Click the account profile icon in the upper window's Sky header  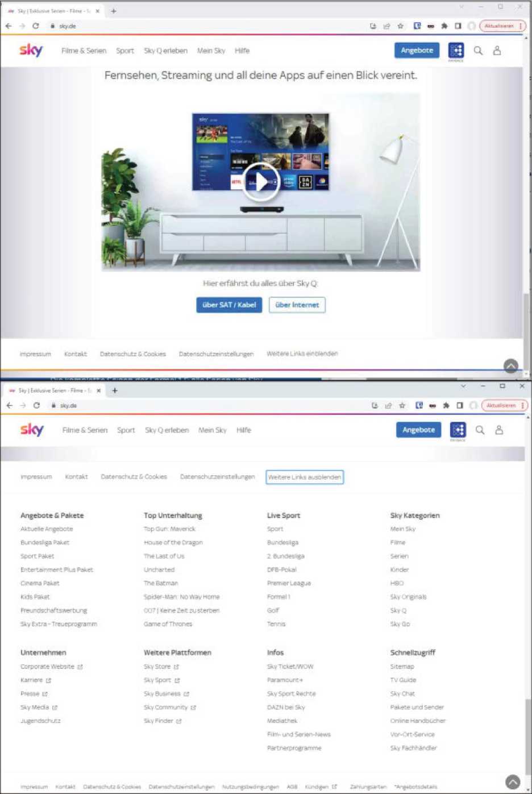[x=497, y=51]
